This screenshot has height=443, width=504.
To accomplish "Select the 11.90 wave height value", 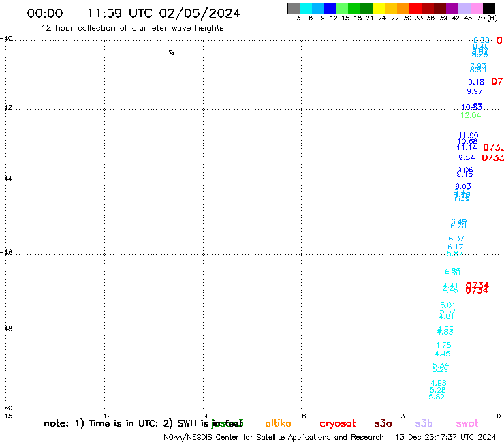I will click(x=469, y=135).
